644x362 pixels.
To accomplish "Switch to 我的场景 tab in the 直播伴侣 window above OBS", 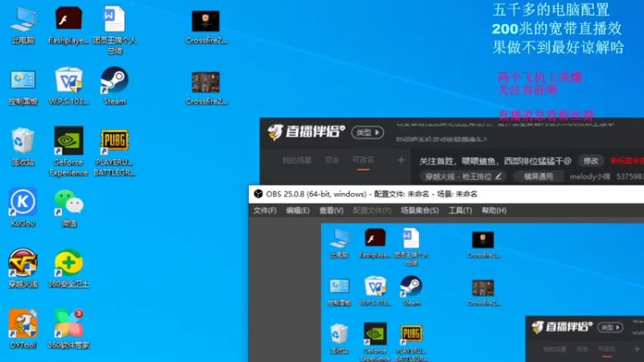I will pos(297,160).
